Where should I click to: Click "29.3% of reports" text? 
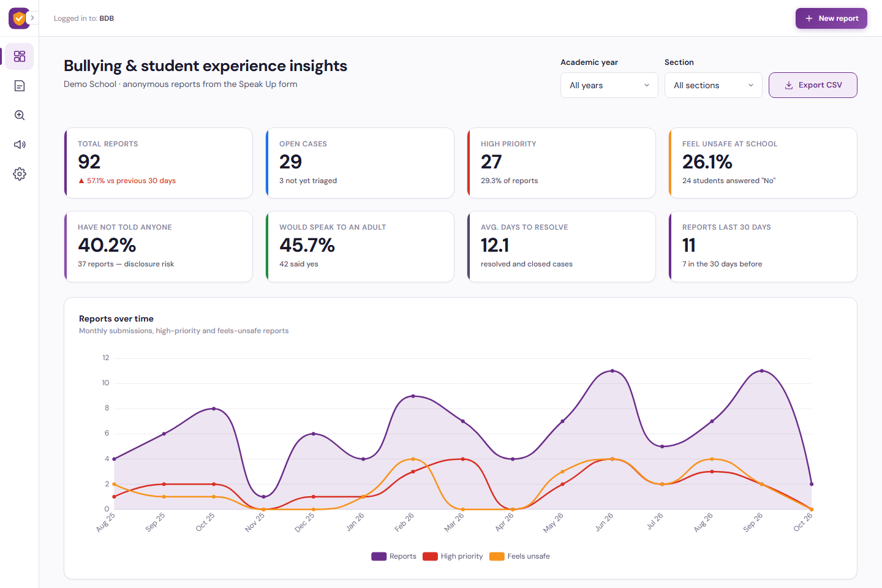click(x=510, y=181)
